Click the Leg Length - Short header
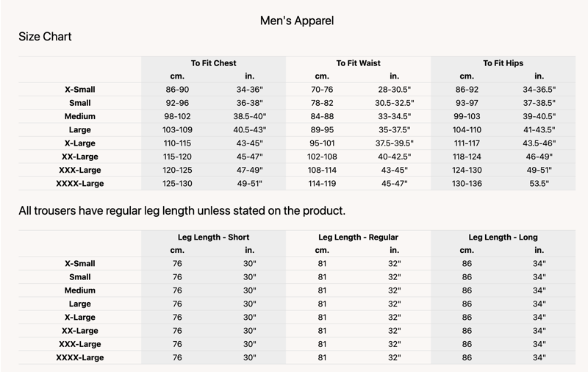Image resolution: width=588 pixels, height=372 pixels. pos(213,237)
